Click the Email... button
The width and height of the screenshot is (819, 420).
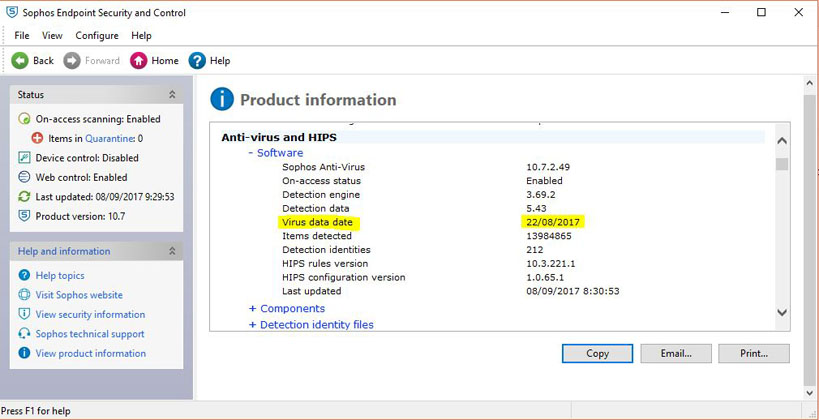pyautogui.click(x=676, y=353)
